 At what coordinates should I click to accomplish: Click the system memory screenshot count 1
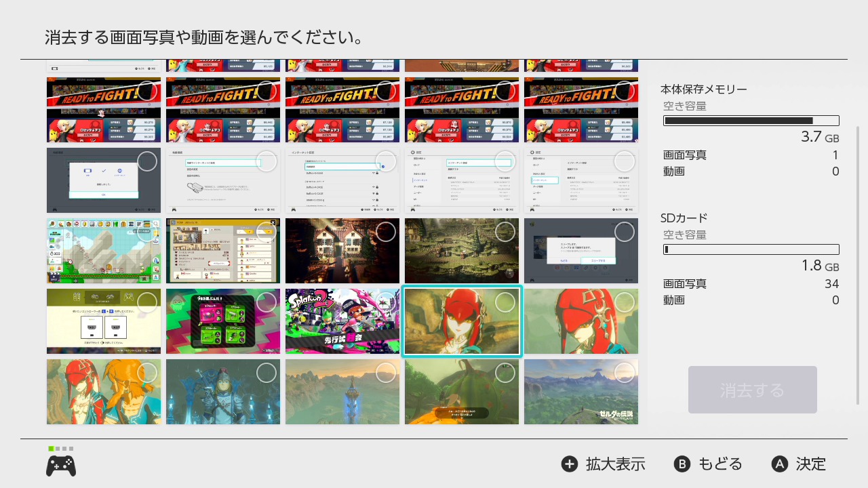click(x=835, y=155)
